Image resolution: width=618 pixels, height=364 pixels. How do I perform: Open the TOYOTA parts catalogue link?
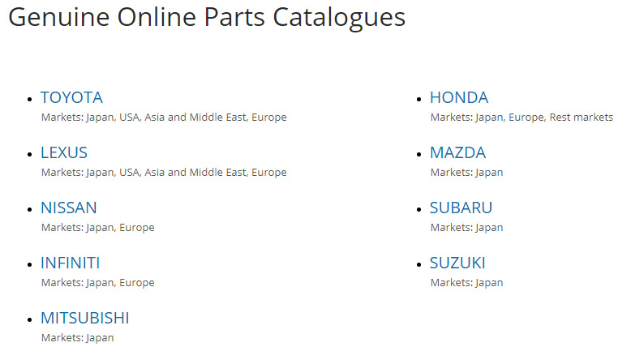(x=71, y=98)
